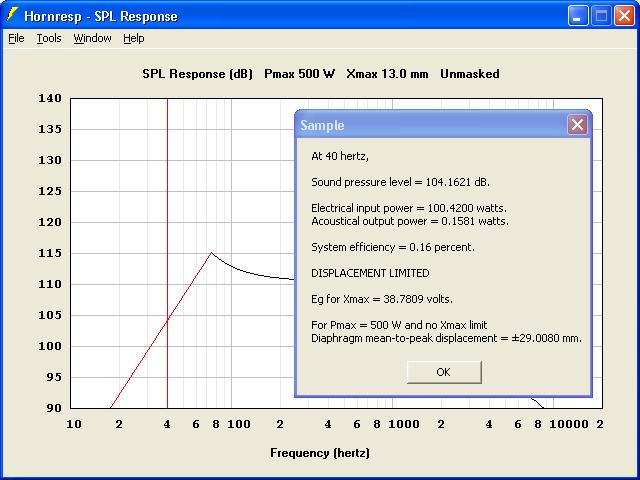Click the Hornresp lightning app icon
The width and height of the screenshot is (640, 480).
(x=13, y=15)
